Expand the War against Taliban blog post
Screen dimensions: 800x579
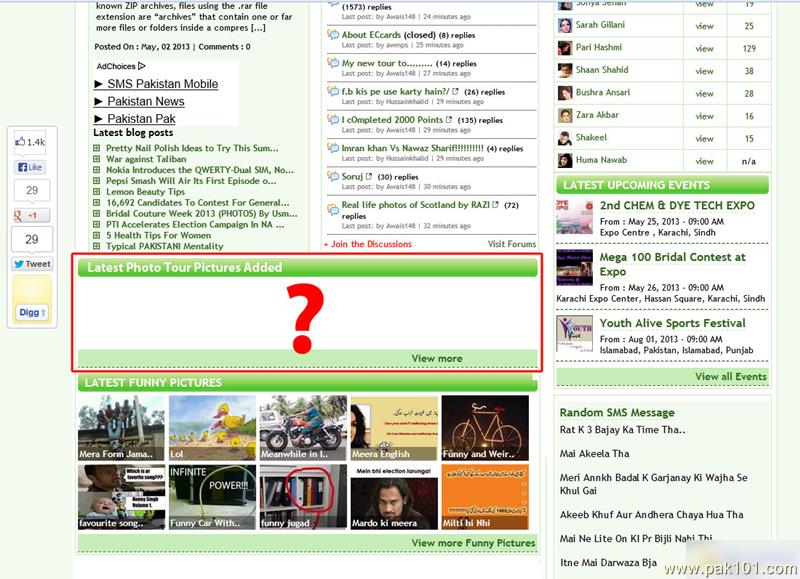pyautogui.click(x=97, y=159)
